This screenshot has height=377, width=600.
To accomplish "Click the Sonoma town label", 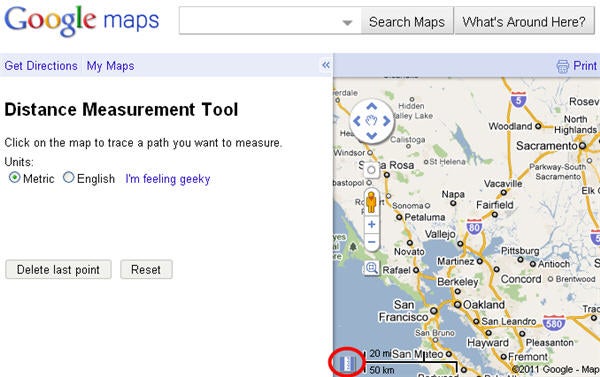I will coord(408,206).
